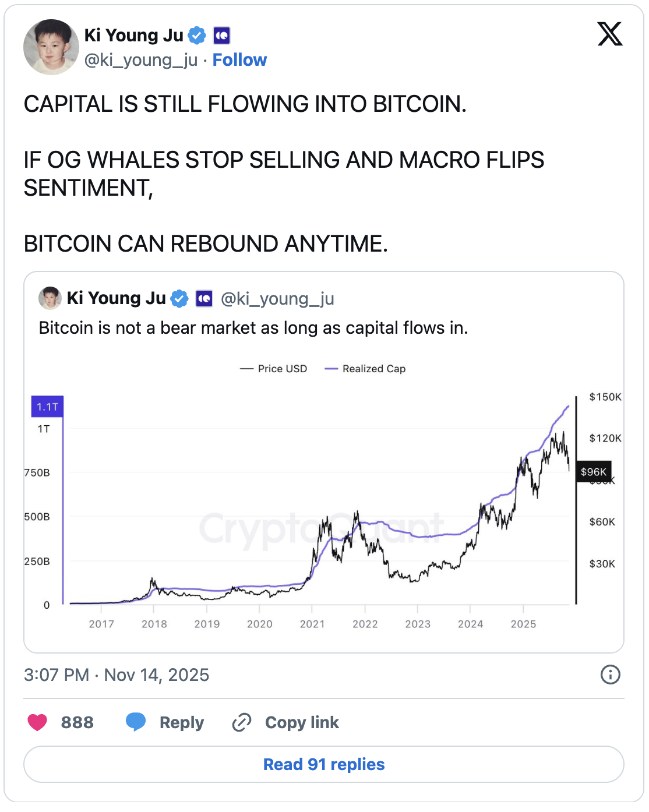This screenshot has width=649, height=812.
Task: Toggle Price USD legend entry
Action: 274,369
